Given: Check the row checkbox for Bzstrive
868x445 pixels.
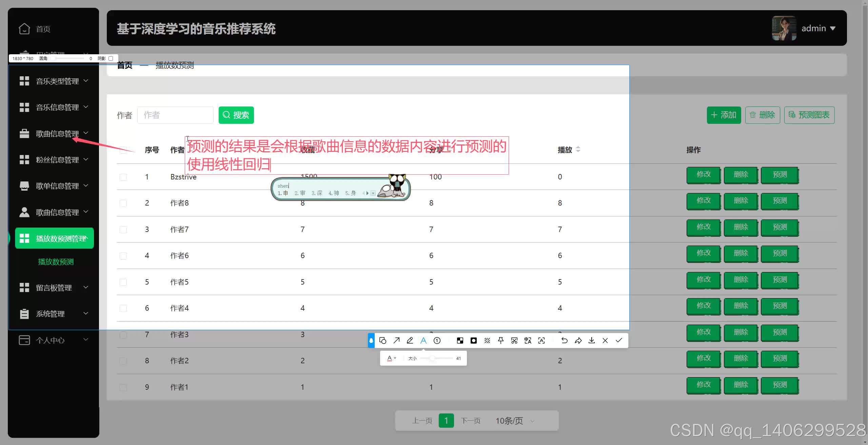Looking at the screenshot, I should coord(123,177).
